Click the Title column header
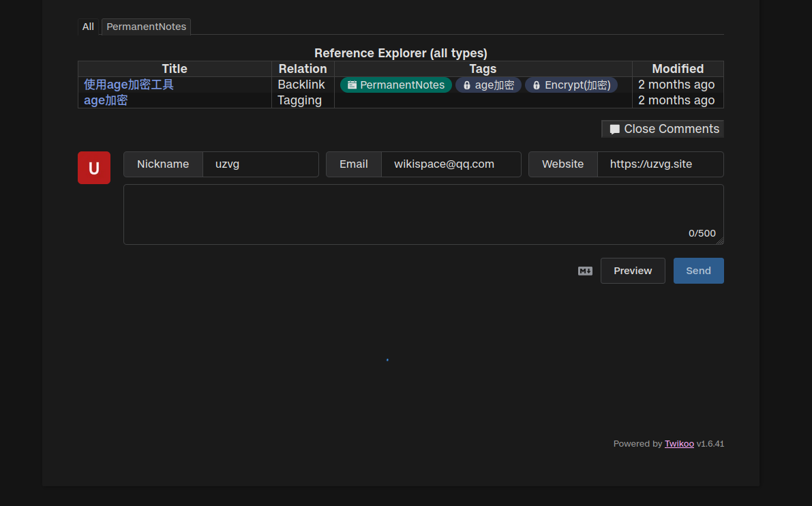 175,69
